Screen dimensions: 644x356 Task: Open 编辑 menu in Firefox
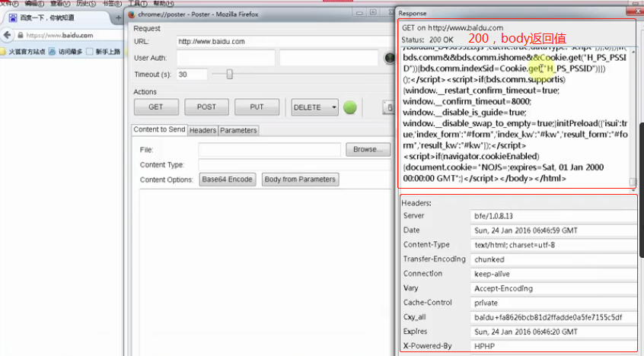pyautogui.click(x=34, y=3)
